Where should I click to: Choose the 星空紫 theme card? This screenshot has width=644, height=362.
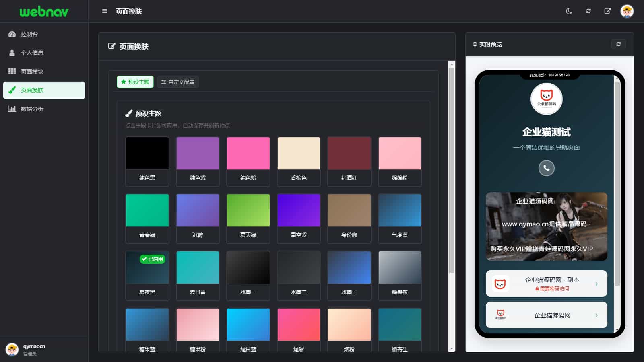(x=299, y=218)
